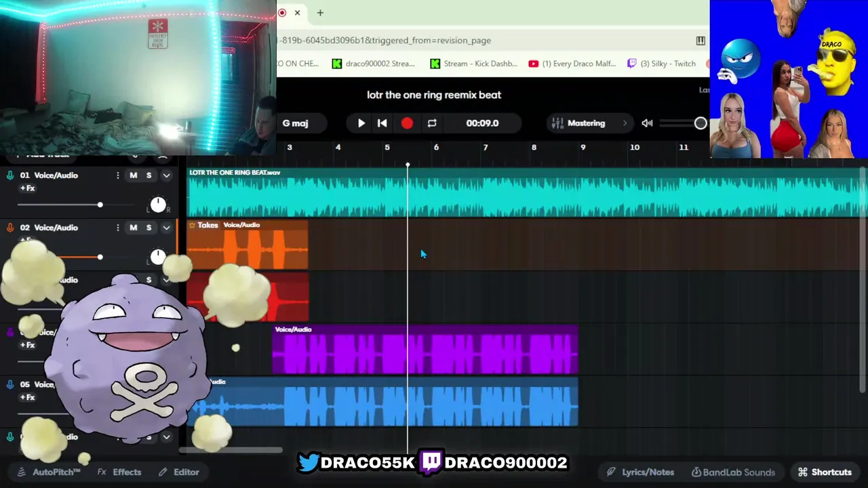The width and height of the screenshot is (868, 488).
Task: Start recording with the red record button
Action: coord(407,123)
